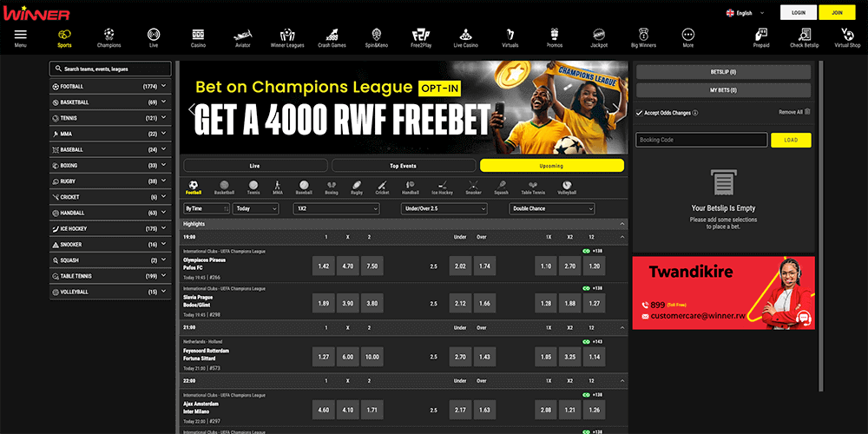Open the hamburger Menu icon

pyautogui.click(x=20, y=36)
